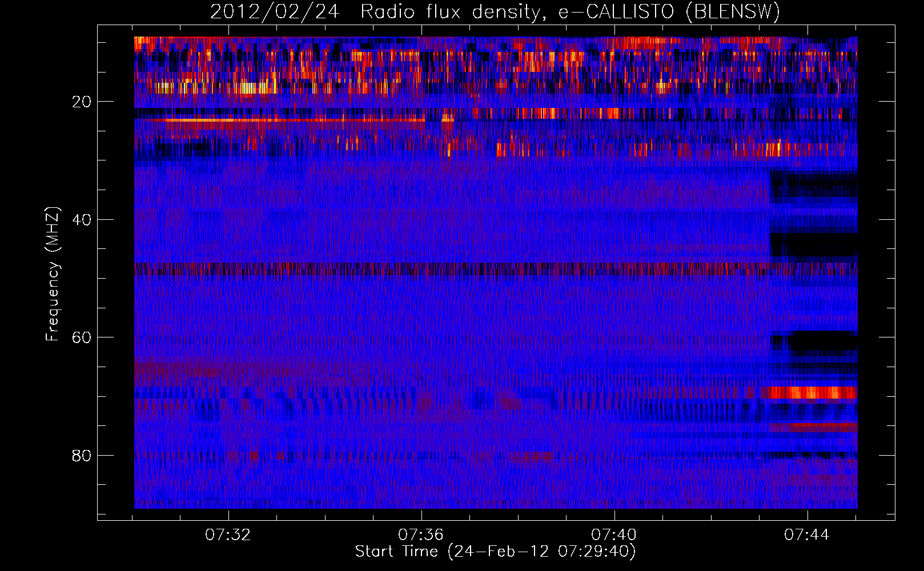
Task: Click the 07:32 time tick label
Action: point(228,535)
